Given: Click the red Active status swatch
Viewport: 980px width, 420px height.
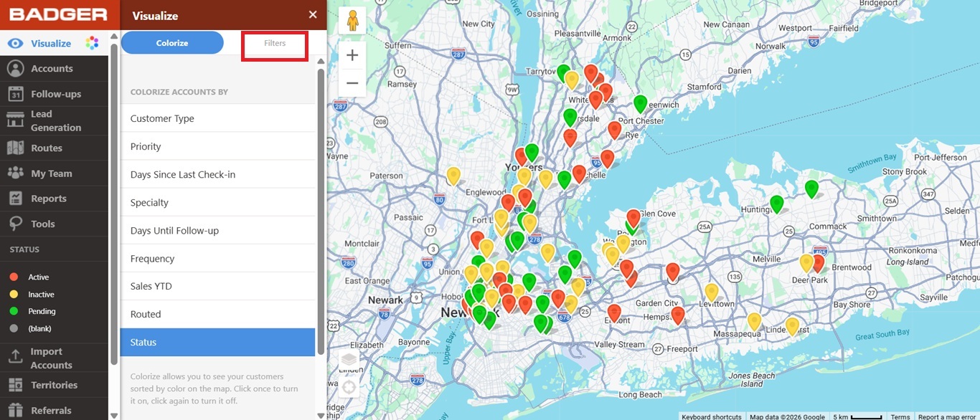Looking at the screenshot, I should (14, 277).
